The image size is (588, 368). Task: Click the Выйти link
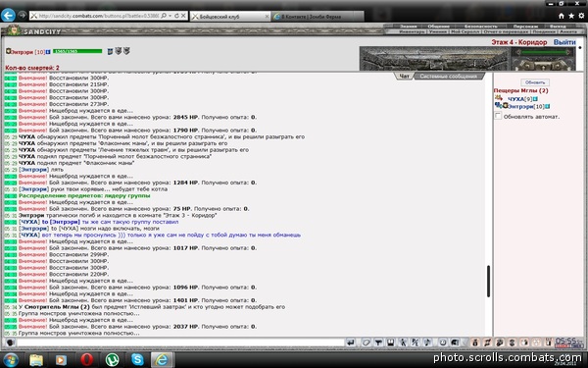pos(564,42)
